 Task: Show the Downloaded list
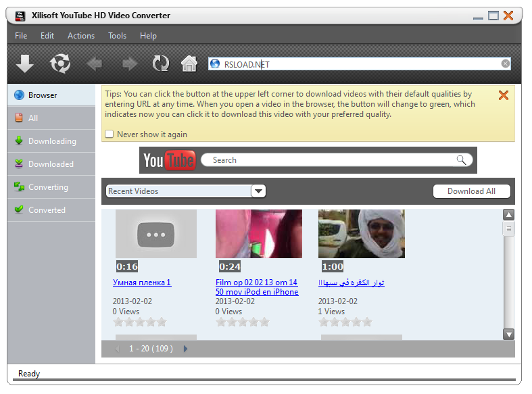click(51, 164)
